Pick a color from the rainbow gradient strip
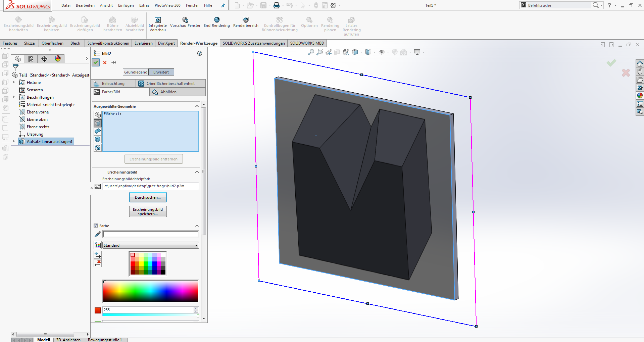Viewport: 644px width, 342px height. point(150,291)
